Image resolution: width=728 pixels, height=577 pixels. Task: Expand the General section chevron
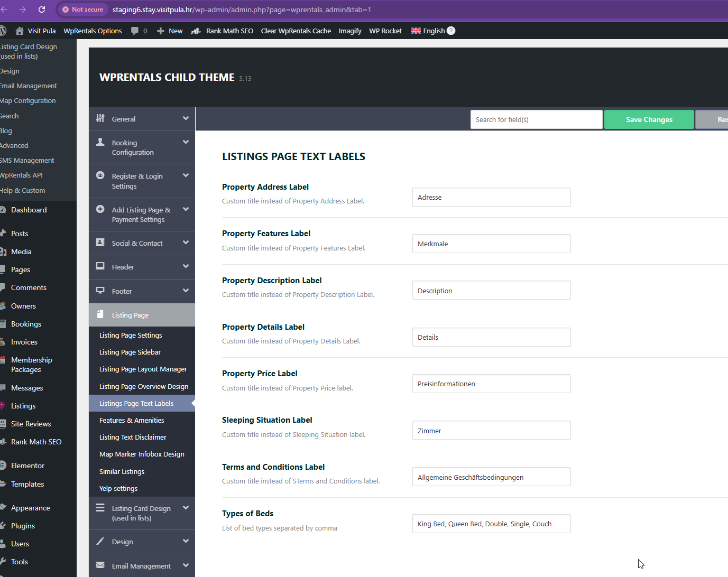pyautogui.click(x=186, y=118)
